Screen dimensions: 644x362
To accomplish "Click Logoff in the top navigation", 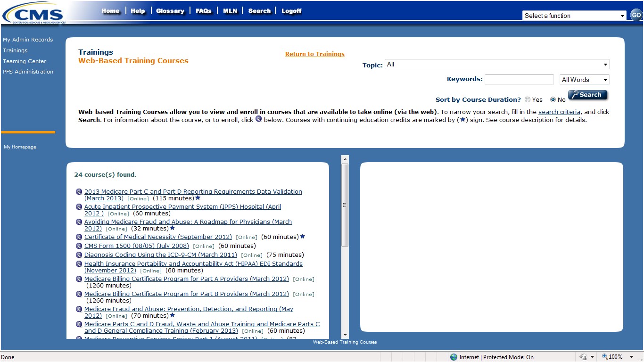I will 291,11.
